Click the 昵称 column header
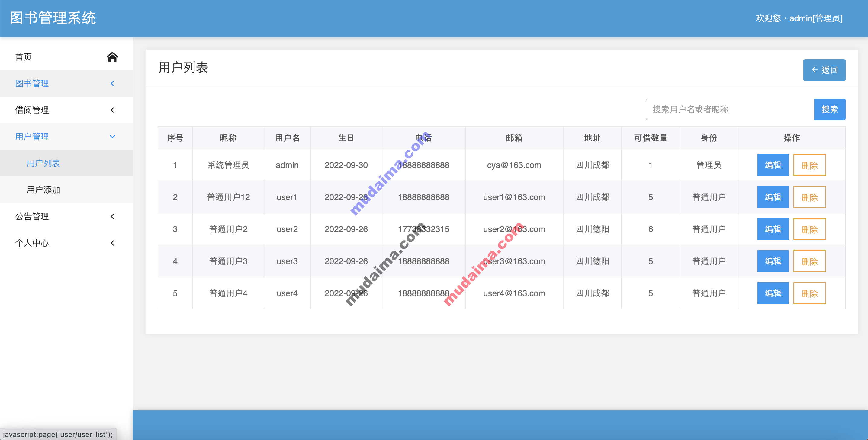The width and height of the screenshot is (868, 440). point(228,138)
